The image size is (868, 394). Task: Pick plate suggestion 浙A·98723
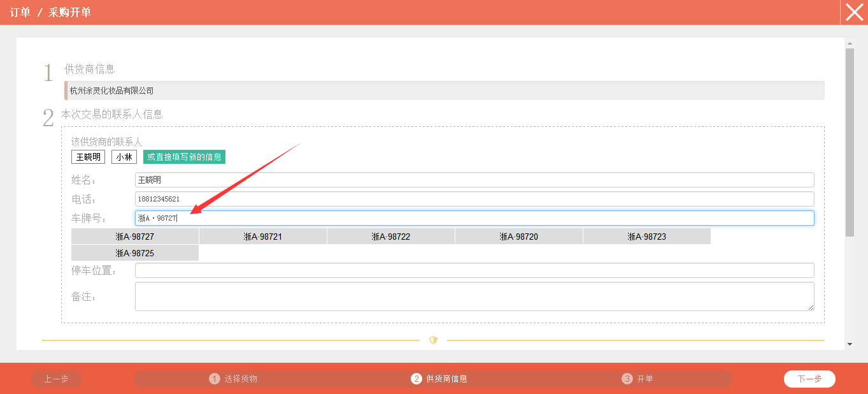(x=647, y=237)
